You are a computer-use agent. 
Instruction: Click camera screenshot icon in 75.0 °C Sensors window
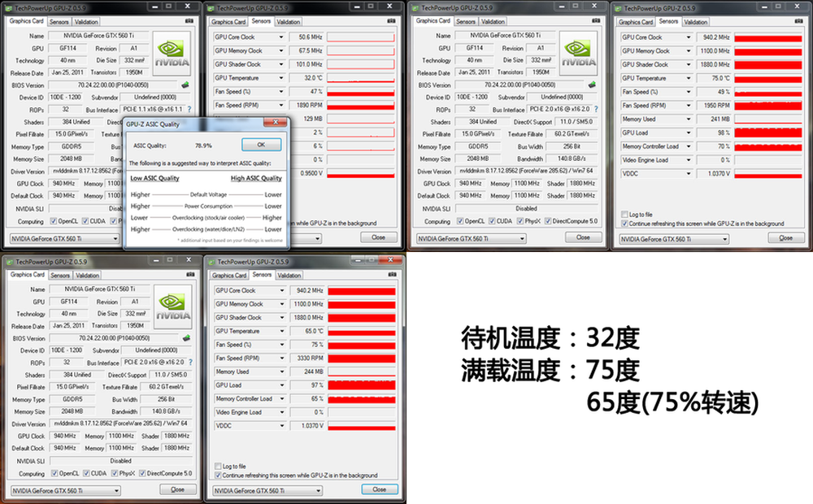(798, 21)
